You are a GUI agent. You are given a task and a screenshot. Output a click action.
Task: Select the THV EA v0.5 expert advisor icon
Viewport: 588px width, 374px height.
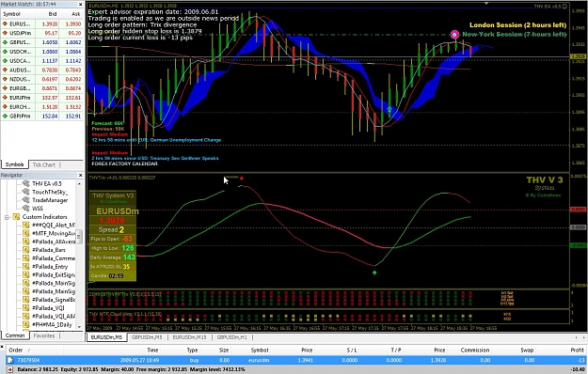(x=26, y=183)
